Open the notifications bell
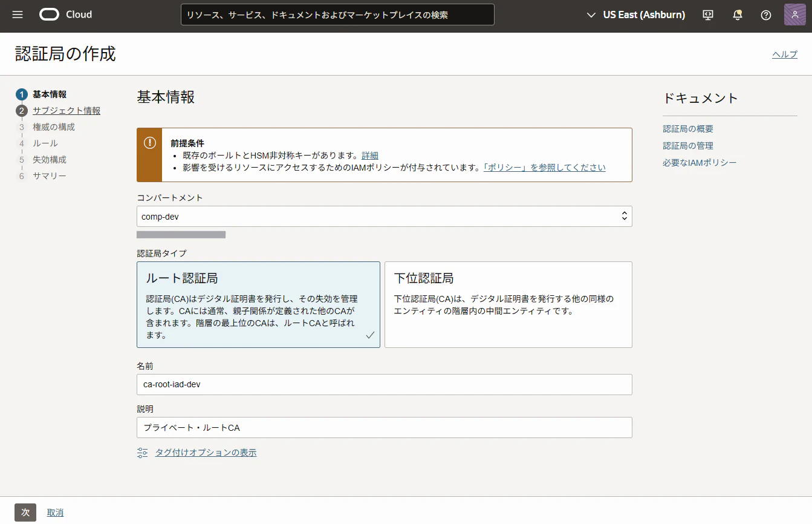Screen dimensions: 812x524 [738, 15]
